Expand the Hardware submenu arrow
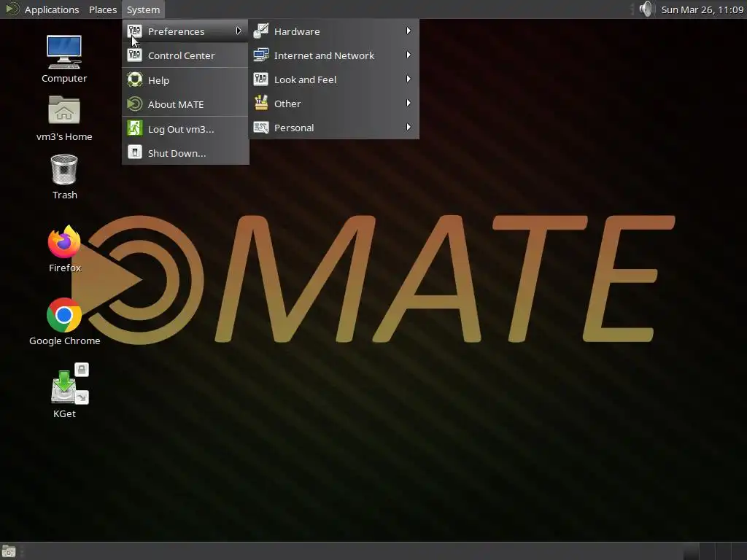747x560 pixels. pos(409,31)
